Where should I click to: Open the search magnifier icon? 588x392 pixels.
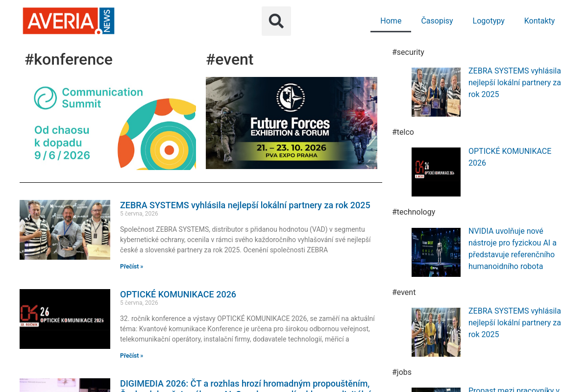276,21
